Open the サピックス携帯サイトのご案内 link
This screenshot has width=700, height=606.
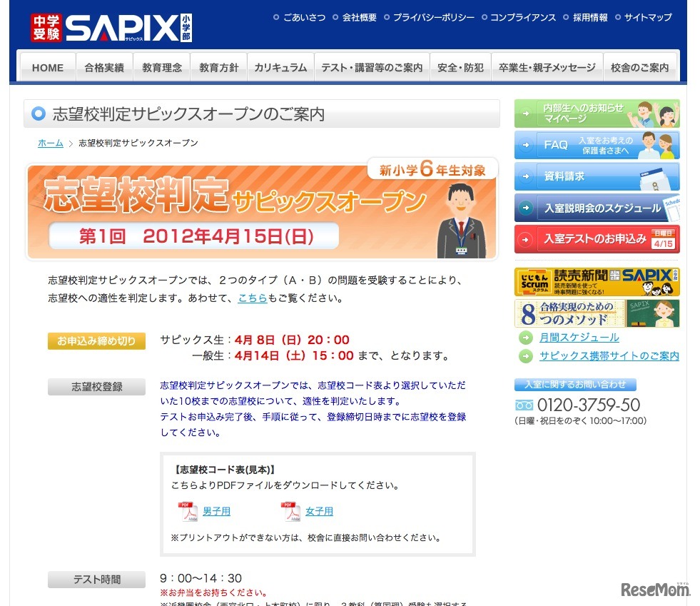pyautogui.click(x=609, y=356)
